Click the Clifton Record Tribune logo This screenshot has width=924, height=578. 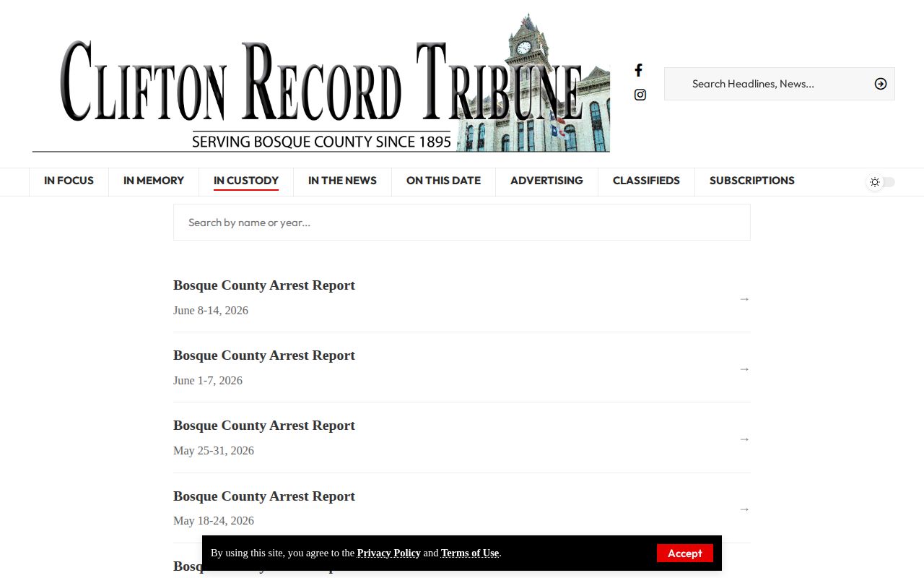point(321,83)
